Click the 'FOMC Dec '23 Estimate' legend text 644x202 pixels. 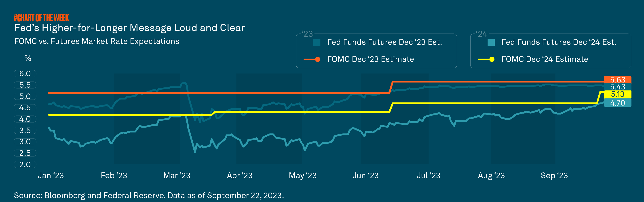tap(370, 59)
